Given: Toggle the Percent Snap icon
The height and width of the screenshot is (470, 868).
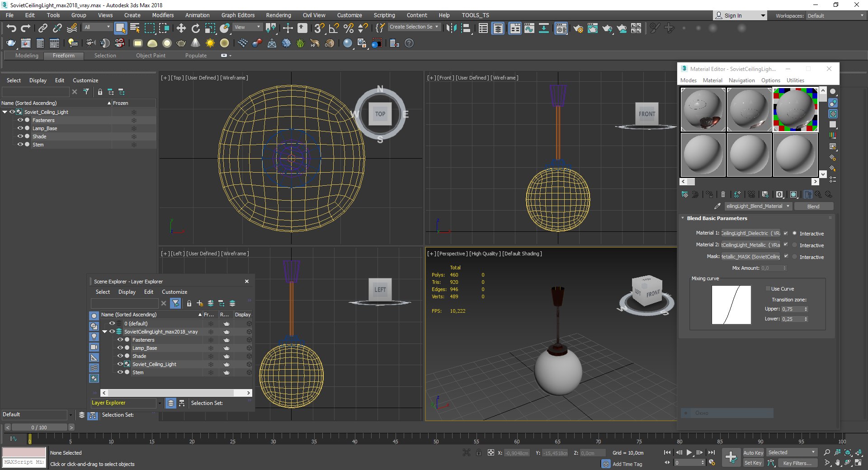Looking at the screenshot, I should pyautogui.click(x=349, y=28).
